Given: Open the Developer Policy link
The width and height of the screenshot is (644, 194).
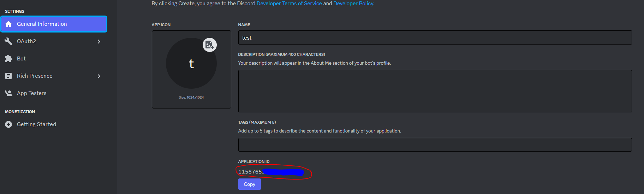Looking at the screenshot, I should point(353,4).
